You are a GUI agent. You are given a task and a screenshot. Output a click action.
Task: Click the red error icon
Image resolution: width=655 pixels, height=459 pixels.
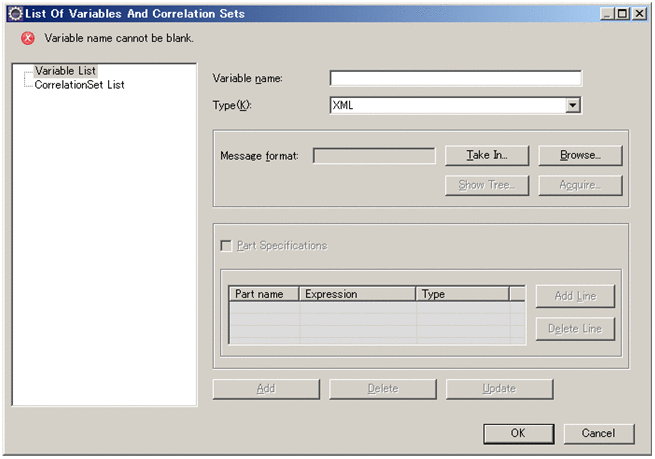27,39
